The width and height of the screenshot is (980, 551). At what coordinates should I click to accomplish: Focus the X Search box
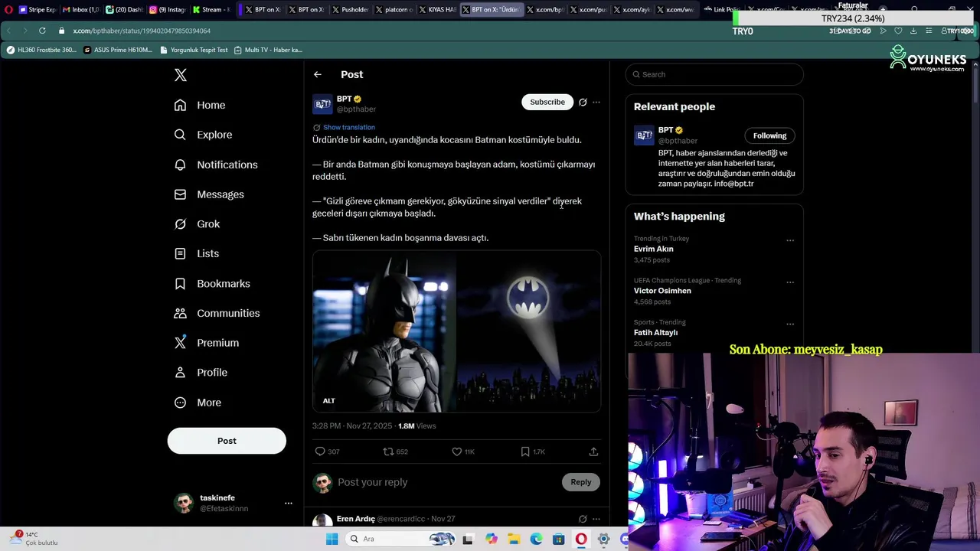pos(714,74)
